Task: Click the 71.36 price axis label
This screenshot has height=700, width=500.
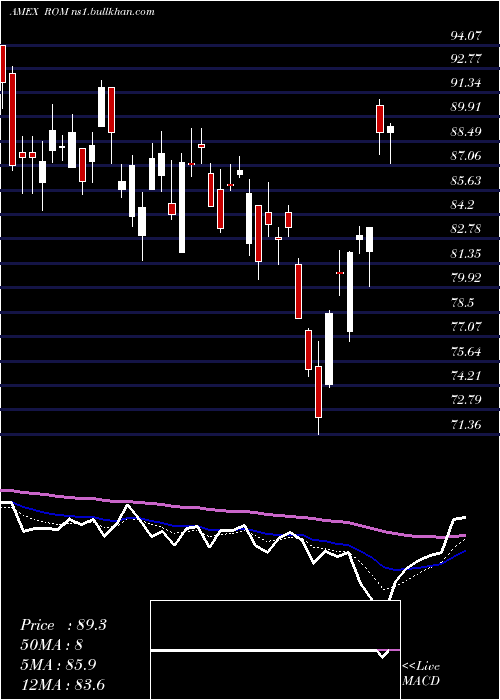Action: pos(466,425)
